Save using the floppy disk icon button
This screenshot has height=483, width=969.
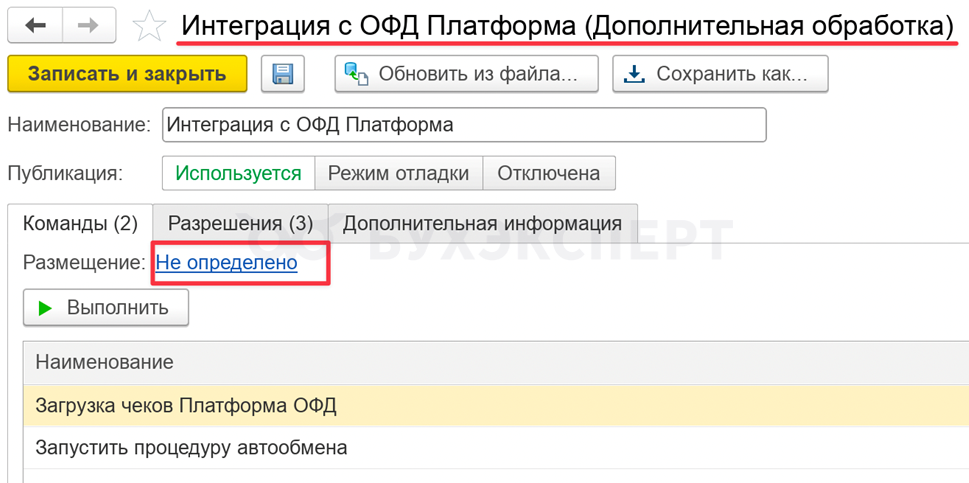[283, 74]
